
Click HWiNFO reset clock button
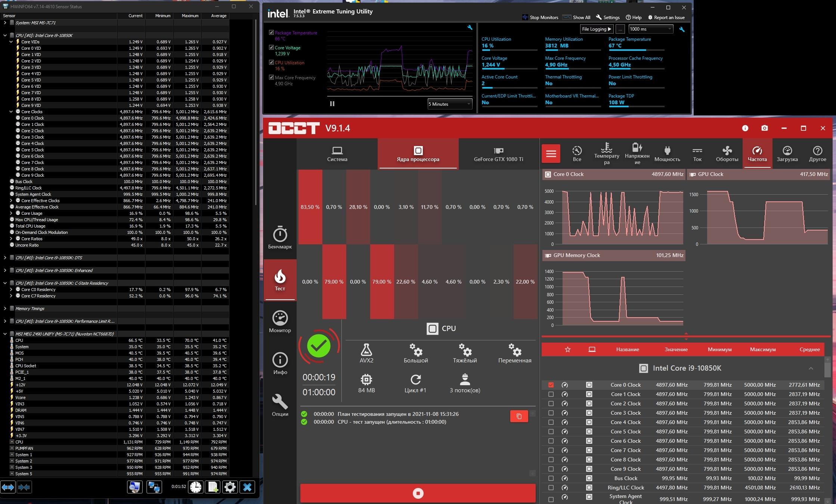tap(196, 487)
